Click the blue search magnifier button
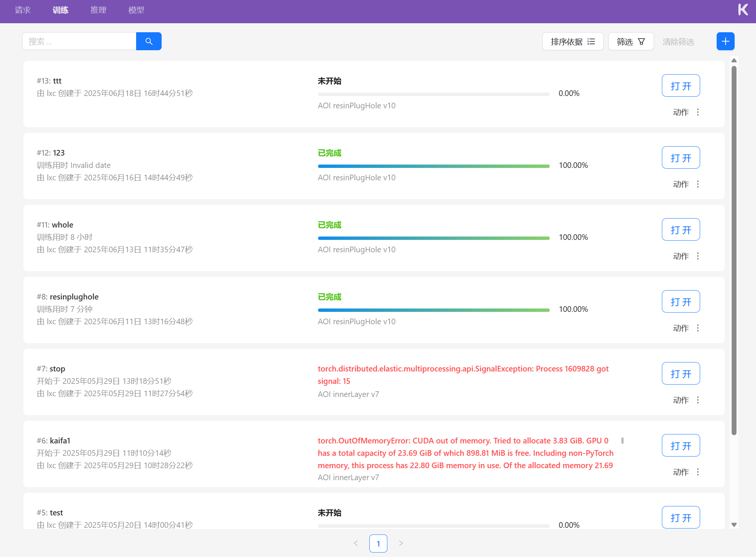This screenshot has width=756, height=557. 148,41
